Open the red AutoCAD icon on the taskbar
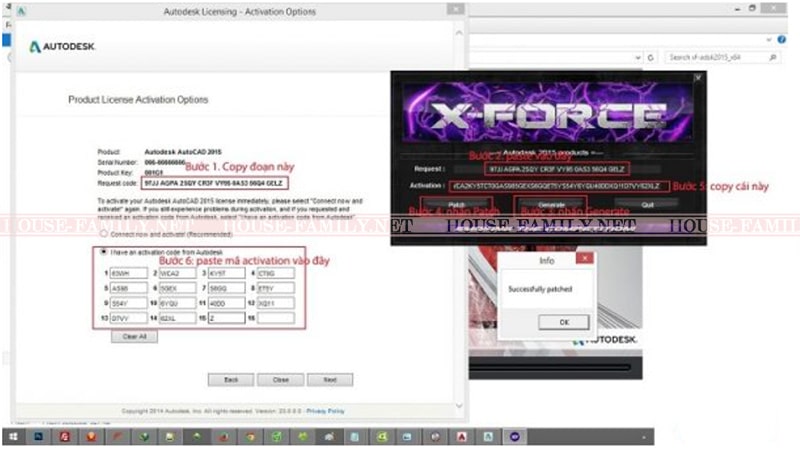The width and height of the screenshot is (800, 455). (x=462, y=437)
